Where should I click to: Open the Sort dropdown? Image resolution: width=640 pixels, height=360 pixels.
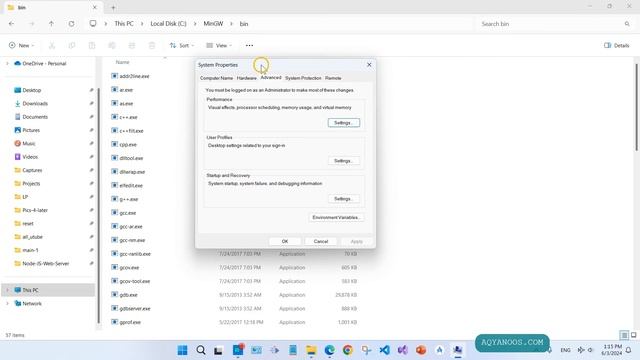click(x=182, y=45)
